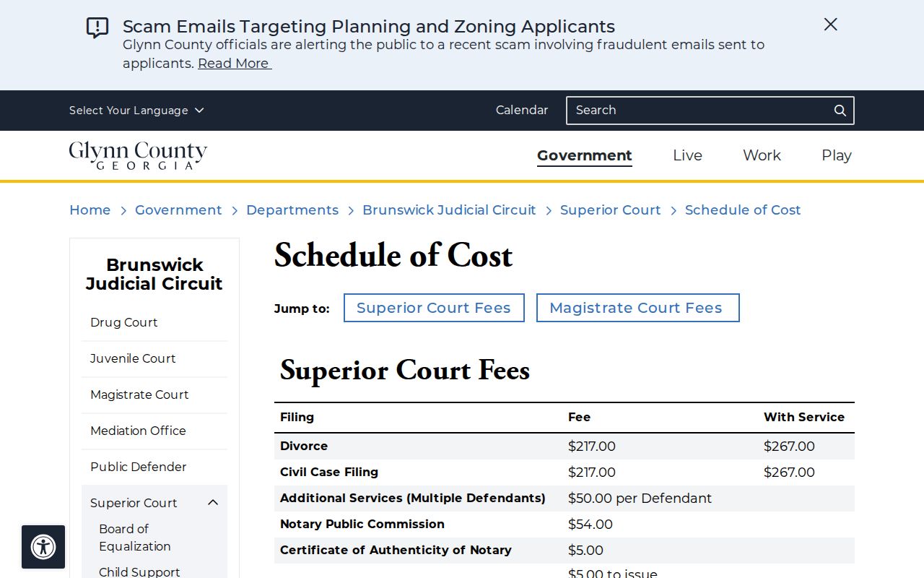Open the Government main menu
Viewport: 924px width, 578px height.
point(585,155)
